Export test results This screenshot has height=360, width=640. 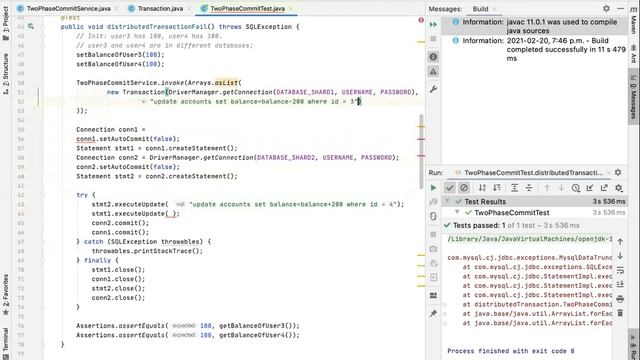604,188
